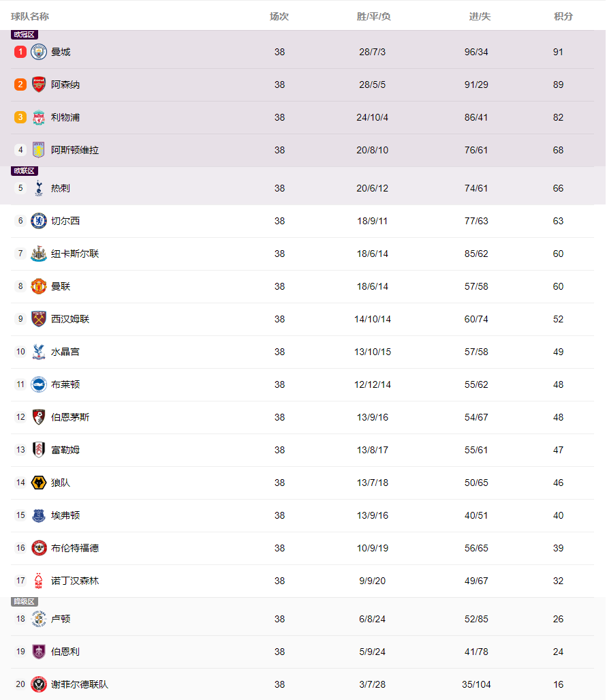Select the Wolves wolf-head logo
607x700 pixels.
(39, 483)
